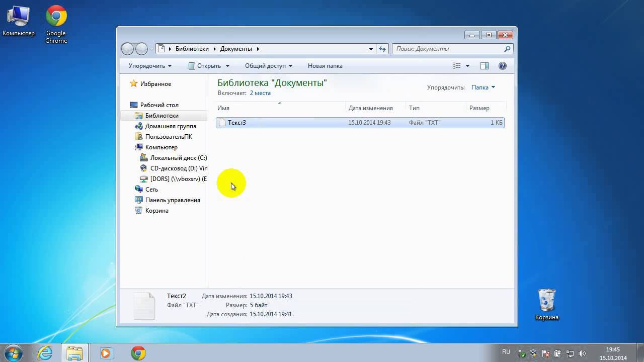Refresh the folder with the address bar refresh icon
Viewport: 644px width, 362px height.
coord(382,49)
